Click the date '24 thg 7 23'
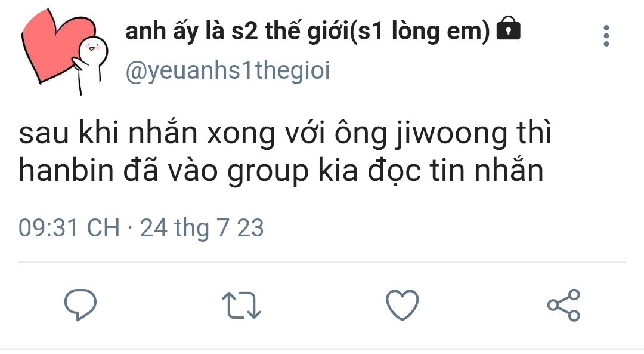This screenshot has width=644, height=354. point(202,229)
